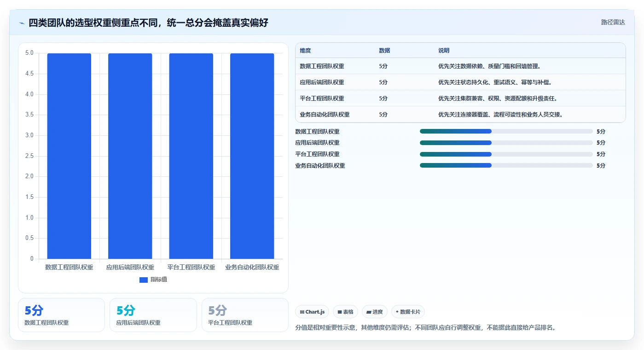644x350 pixels.
Task: Click the 平台工程团队权重 progress bar
Action: coord(506,154)
